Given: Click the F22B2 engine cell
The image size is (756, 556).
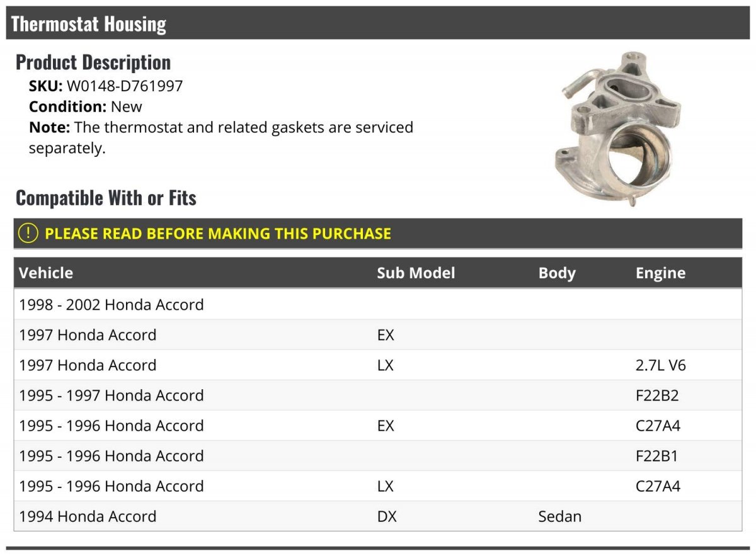Looking at the screenshot, I should 658,395.
